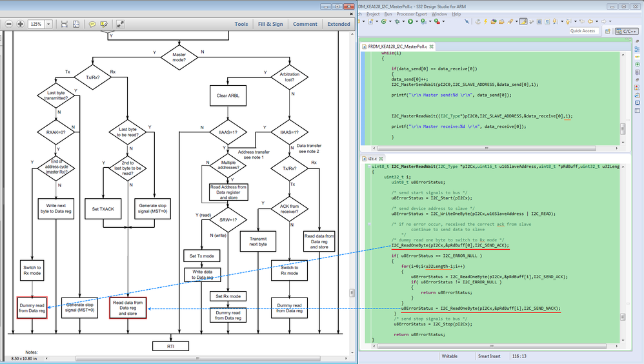Go back to previous edit location yellow arrow

(590, 21)
